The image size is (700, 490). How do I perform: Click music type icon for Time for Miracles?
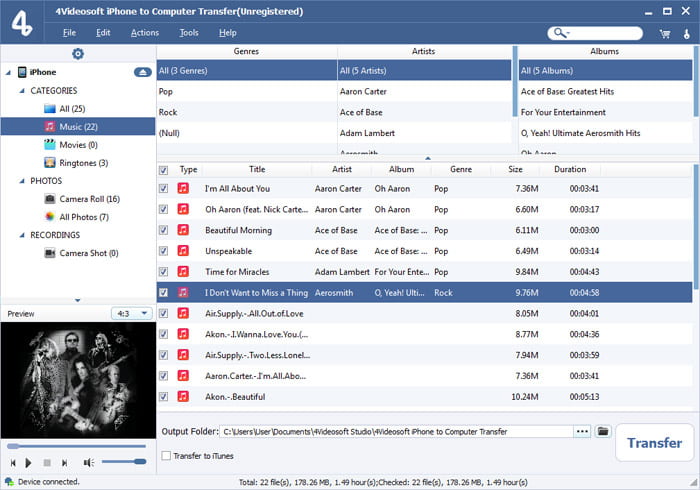tap(183, 271)
